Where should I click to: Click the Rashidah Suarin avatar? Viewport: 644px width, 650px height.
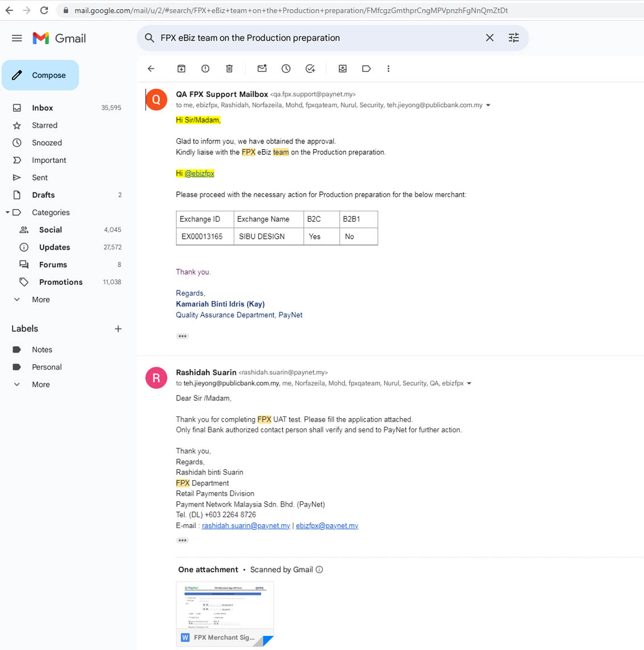pyautogui.click(x=156, y=378)
